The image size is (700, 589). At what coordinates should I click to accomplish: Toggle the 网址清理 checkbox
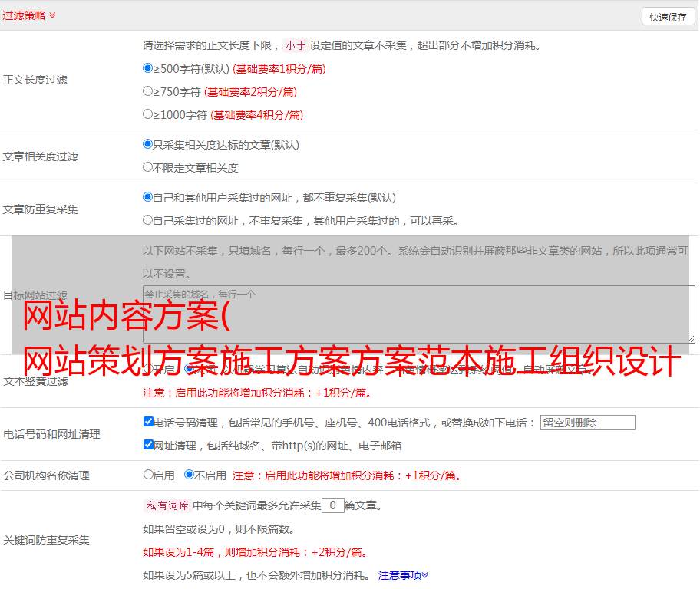click(148, 445)
